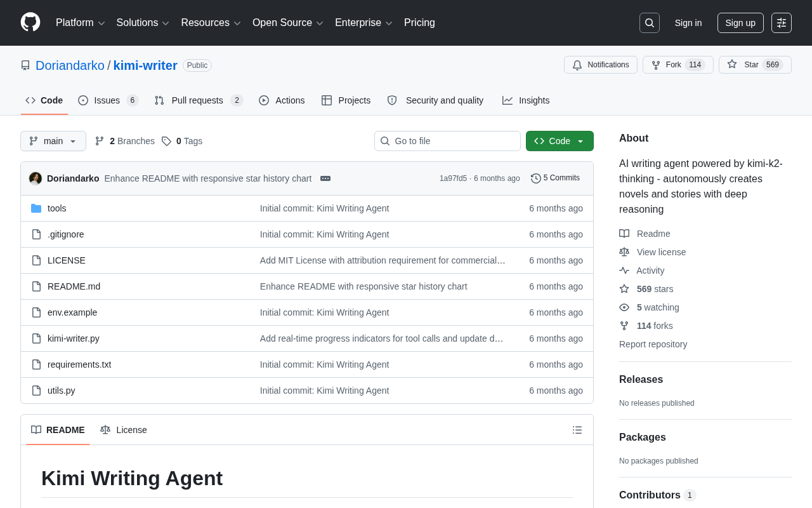Viewport: 812px width, 508px height.
Task: Click the file icon beside utils.py
Action: point(36,391)
